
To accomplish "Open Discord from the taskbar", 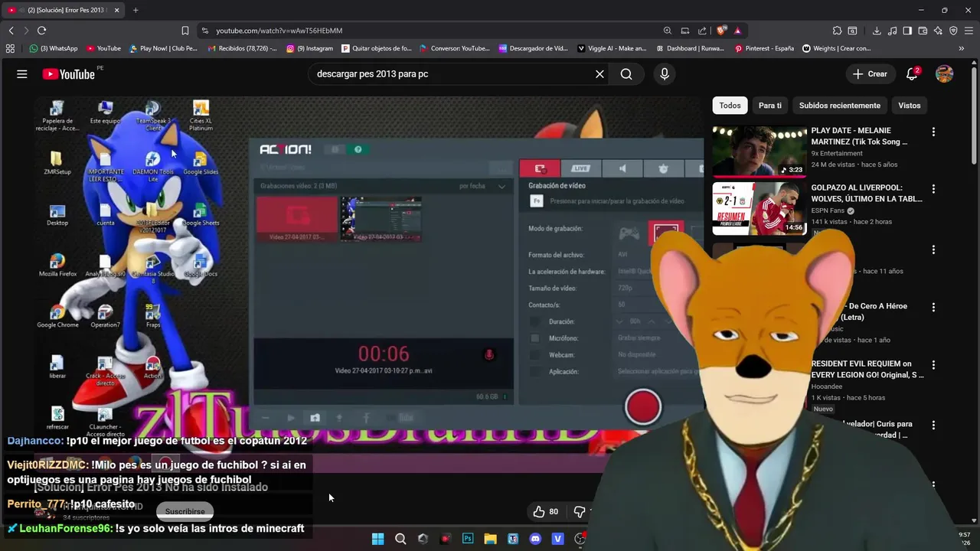I will coord(535,539).
